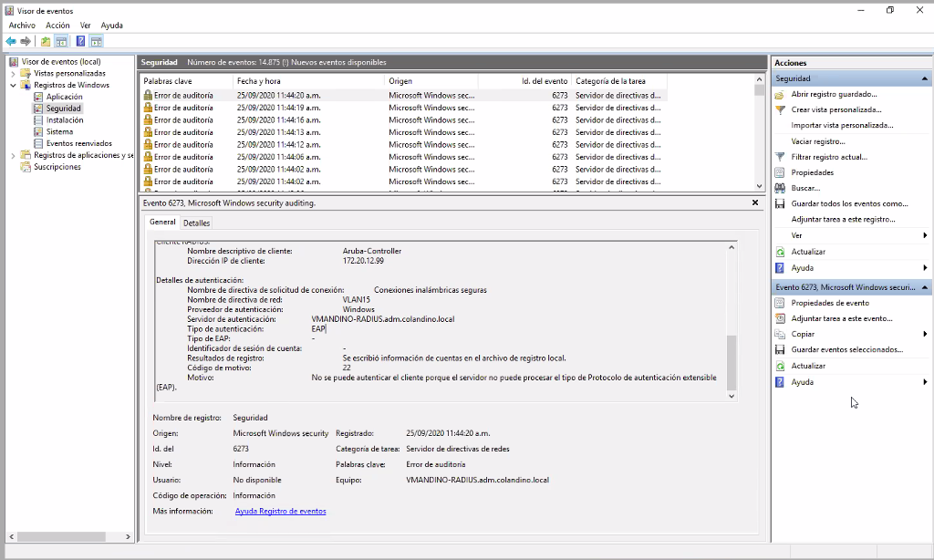Image resolution: width=934 pixels, height=560 pixels.
Task: Switch to the Detalles tab
Action: pos(197,223)
